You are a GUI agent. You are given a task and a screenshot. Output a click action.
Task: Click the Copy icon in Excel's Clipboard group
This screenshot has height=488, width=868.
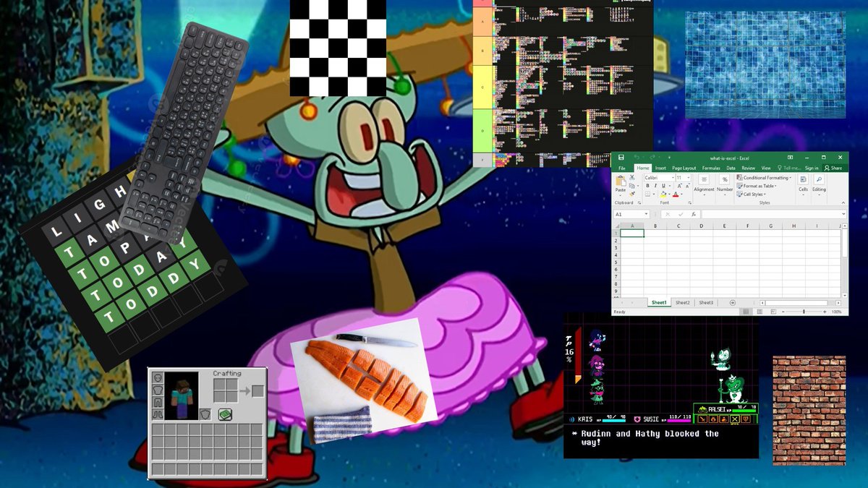pos(631,186)
